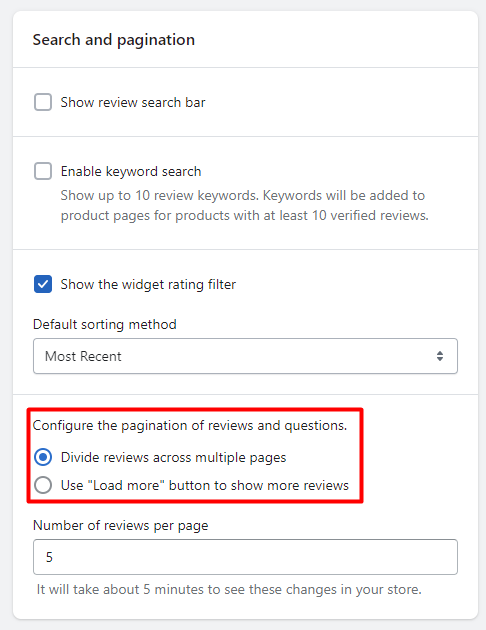The width and height of the screenshot is (486, 630).
Task: Click the keyword search description about 10 verified reviews
Action: pos(245,205)
